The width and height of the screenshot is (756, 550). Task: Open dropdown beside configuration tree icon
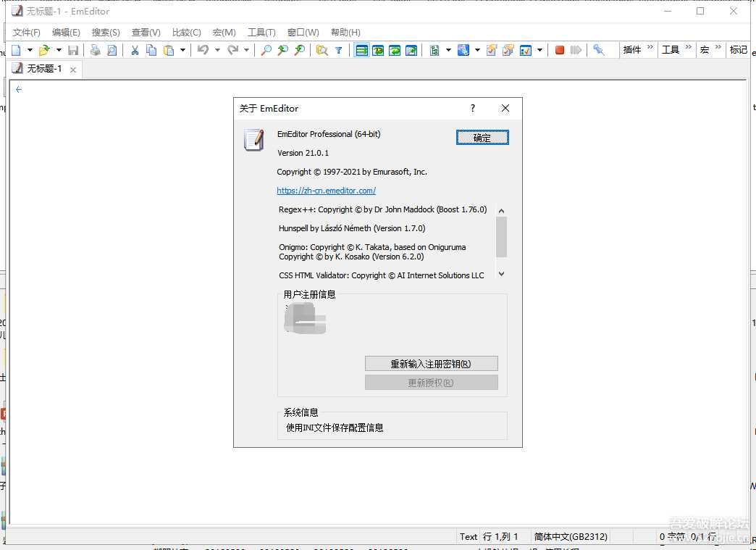click(x=448, y=50)
